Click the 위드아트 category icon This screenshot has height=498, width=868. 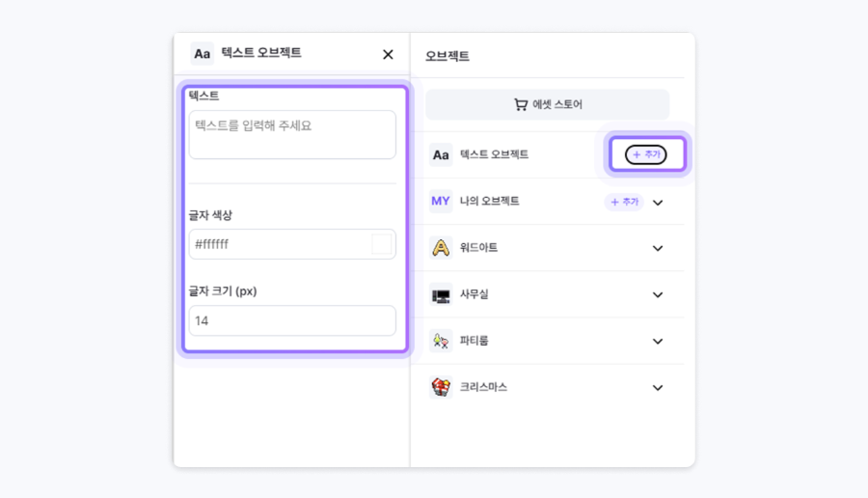441,248
